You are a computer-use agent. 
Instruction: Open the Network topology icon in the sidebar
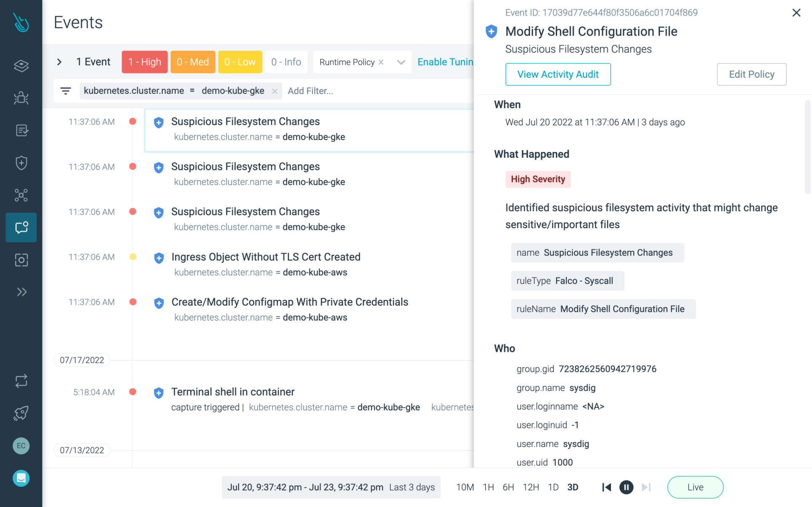point(21,195)
